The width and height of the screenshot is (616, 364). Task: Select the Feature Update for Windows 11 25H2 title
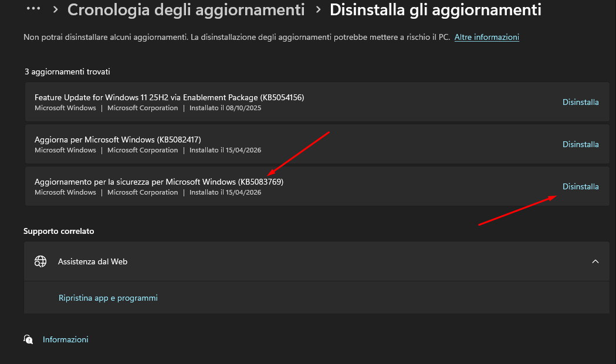(169, 97)
